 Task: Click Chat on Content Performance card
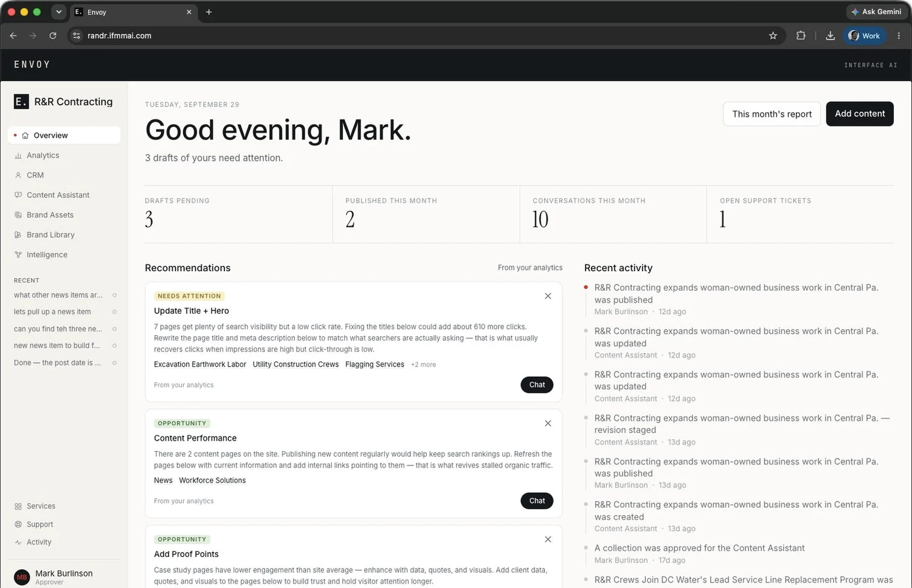click(x=537, y=501)
